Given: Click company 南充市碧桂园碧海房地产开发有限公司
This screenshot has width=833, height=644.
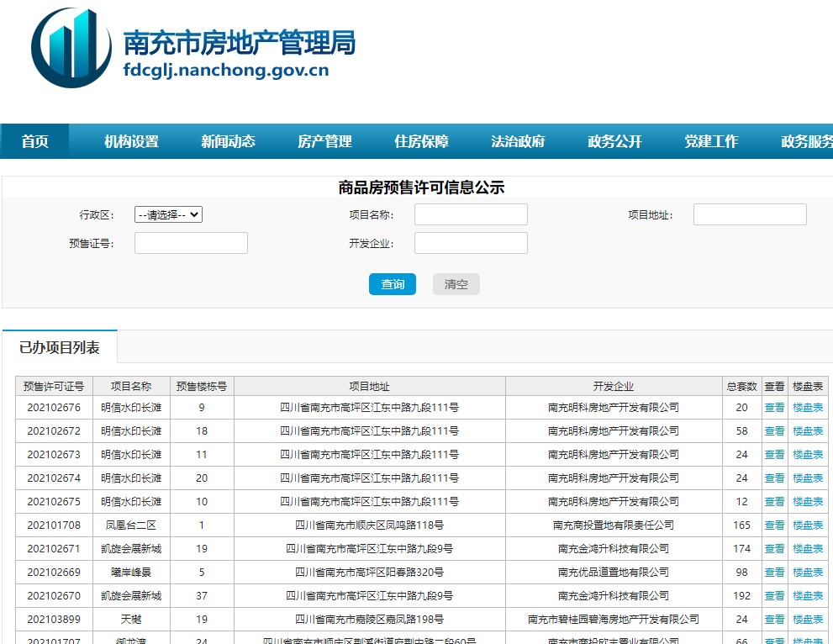Looking at the screenshot, I should coord(614,619).
